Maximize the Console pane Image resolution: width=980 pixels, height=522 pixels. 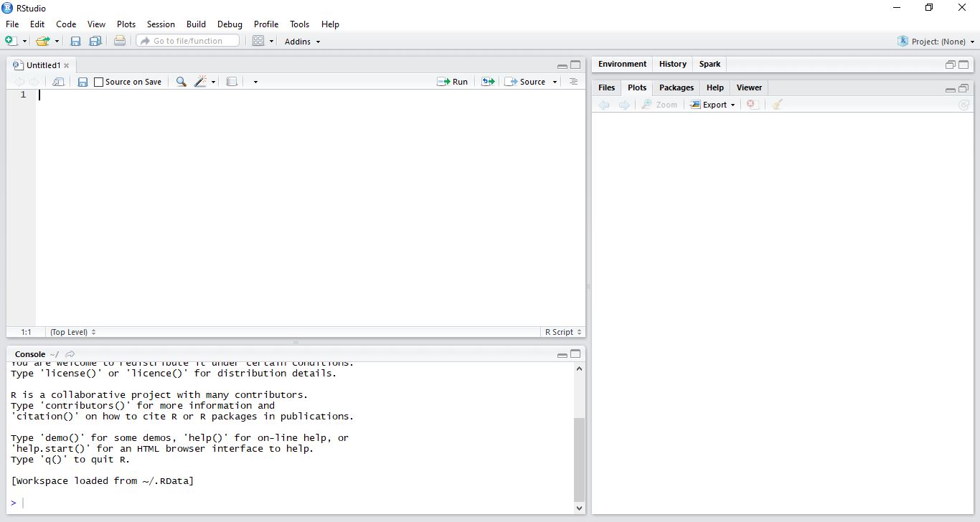[575, 354]
